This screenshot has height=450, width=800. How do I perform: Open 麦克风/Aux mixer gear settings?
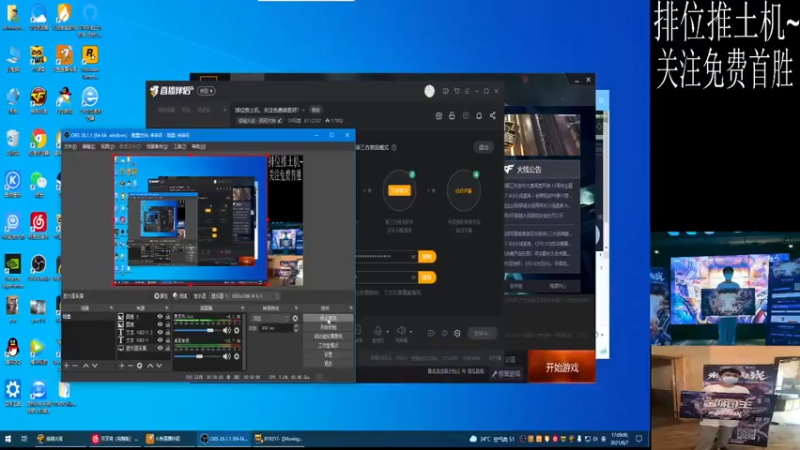pyautogui.click(x=237, y=330)
